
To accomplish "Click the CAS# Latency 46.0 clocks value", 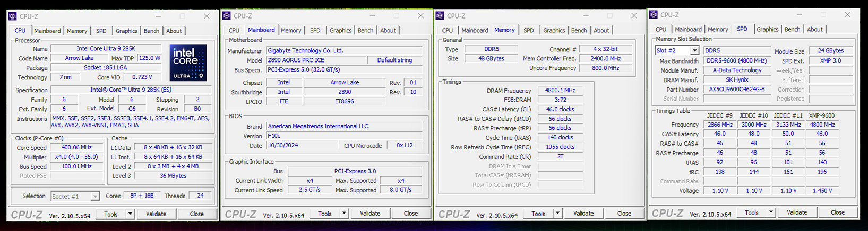I will 560,109.
